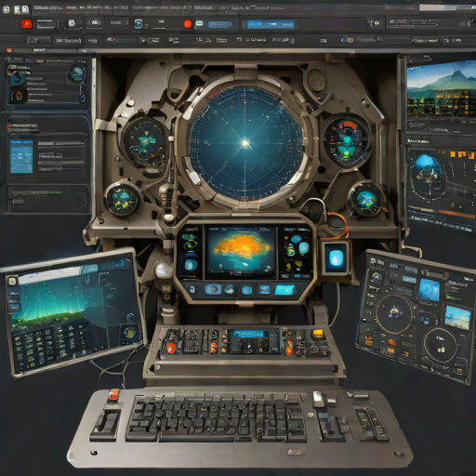
Task: Open the large central radar star display
Action: click(x=245, y=143)
